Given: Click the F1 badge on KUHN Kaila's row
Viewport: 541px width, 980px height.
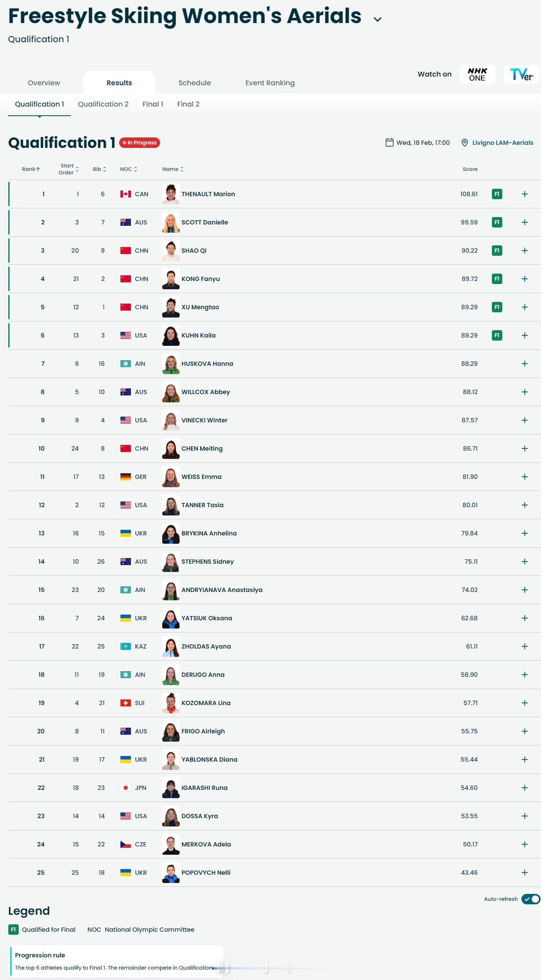Looking at the screenshot, I should [497, 335].
